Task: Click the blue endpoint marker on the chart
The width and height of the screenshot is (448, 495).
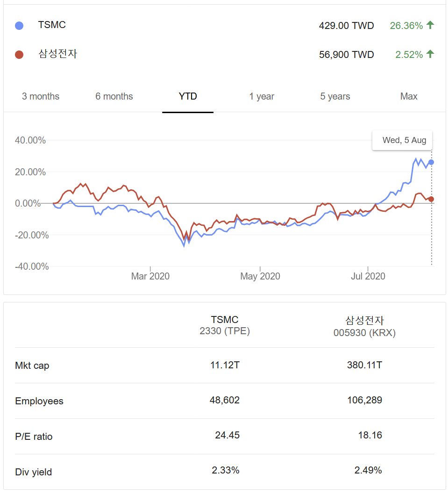Action: point(431,162)
